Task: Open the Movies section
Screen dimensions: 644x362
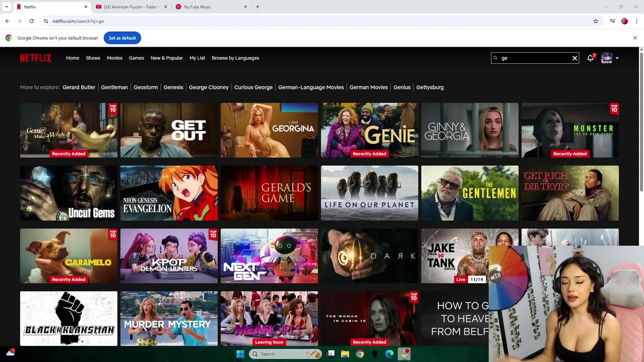Action: click(115, 58)
